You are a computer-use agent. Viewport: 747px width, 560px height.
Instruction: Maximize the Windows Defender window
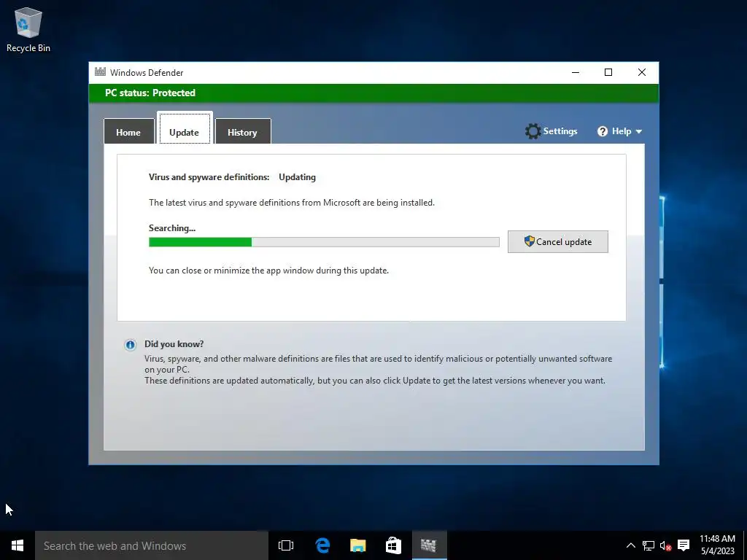[608, 72]
